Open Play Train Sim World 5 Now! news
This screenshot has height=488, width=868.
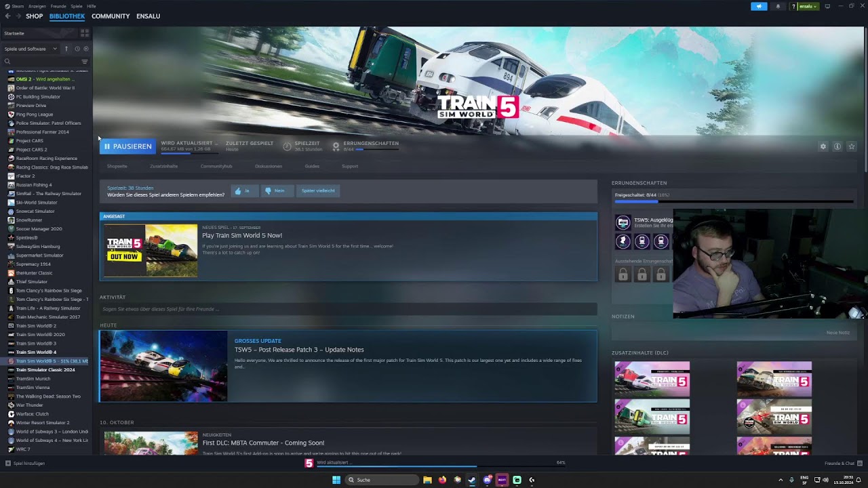[242, 236]
